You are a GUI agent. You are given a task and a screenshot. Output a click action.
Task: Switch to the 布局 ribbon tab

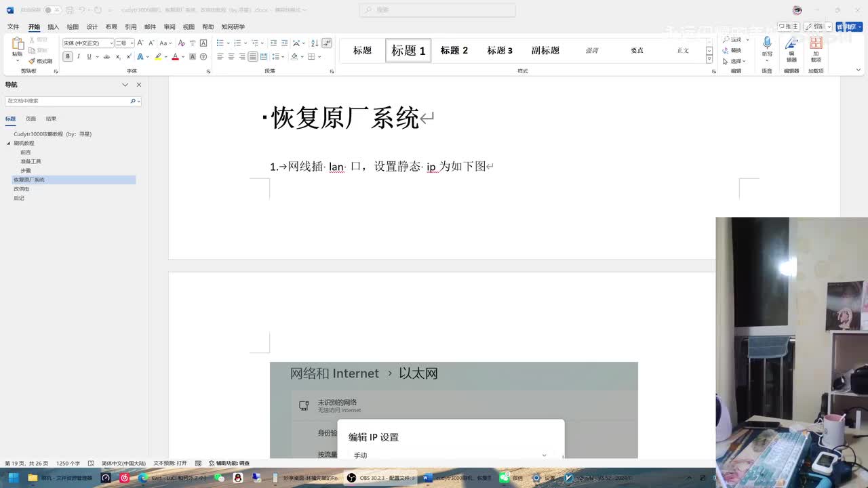[x=111, y=27]
